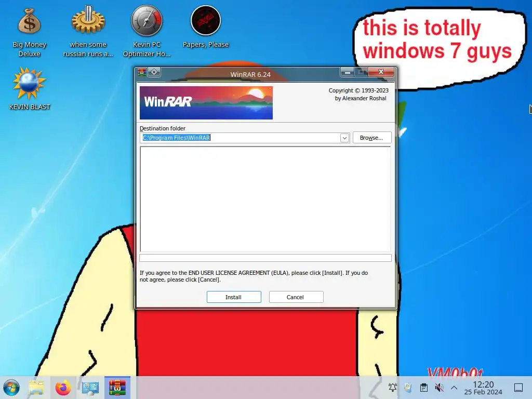532x399 pixels.
Task: Open the clipboard tray icon
Action: [x=424, y=387]
